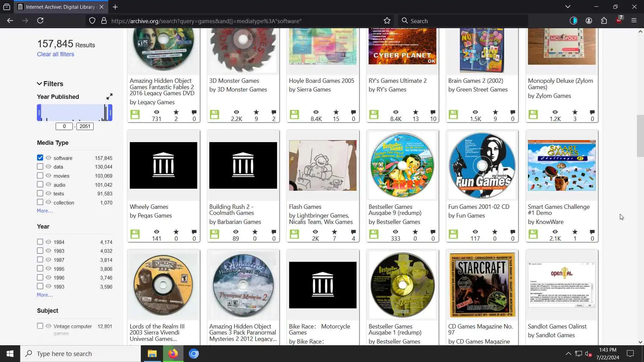This screenshot has height=362, width=644.
Task: Show only the audio media type (eye icon)
Action: tap(48, 185)
